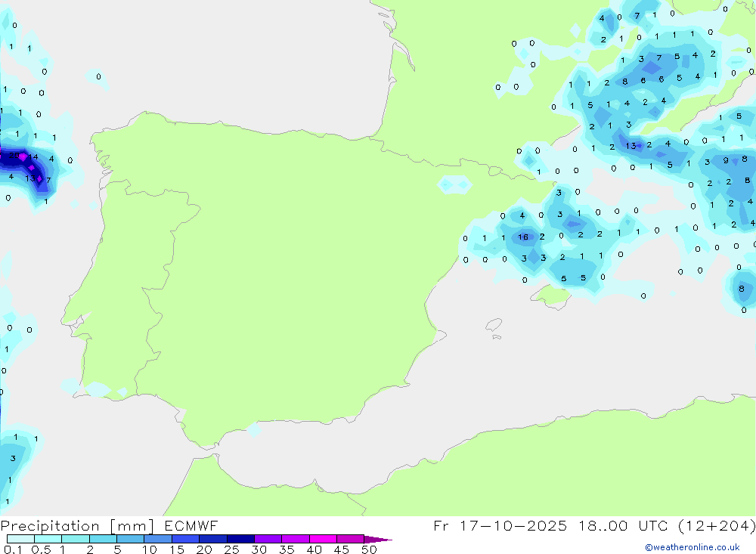Click the above-50 arrow tip of legend
Screen dimensions: 756x554
click(x=378, y=539)
